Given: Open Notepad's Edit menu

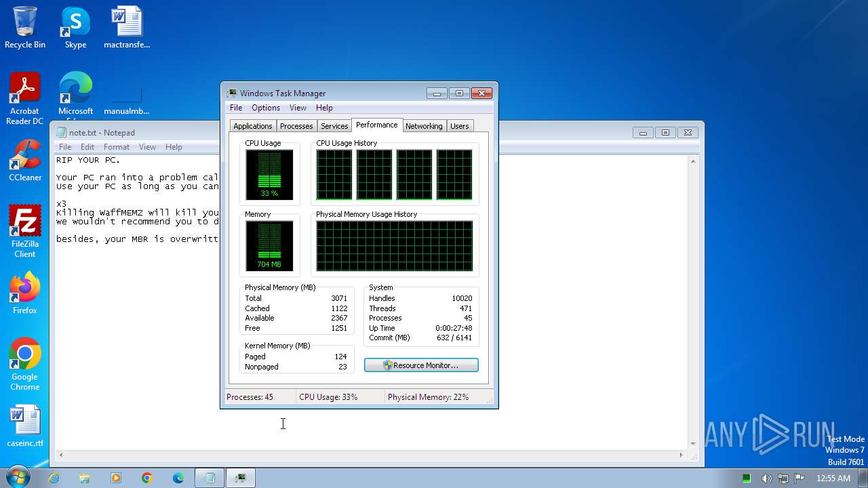Looking at the screenshot, I should (x=87, y=147).
